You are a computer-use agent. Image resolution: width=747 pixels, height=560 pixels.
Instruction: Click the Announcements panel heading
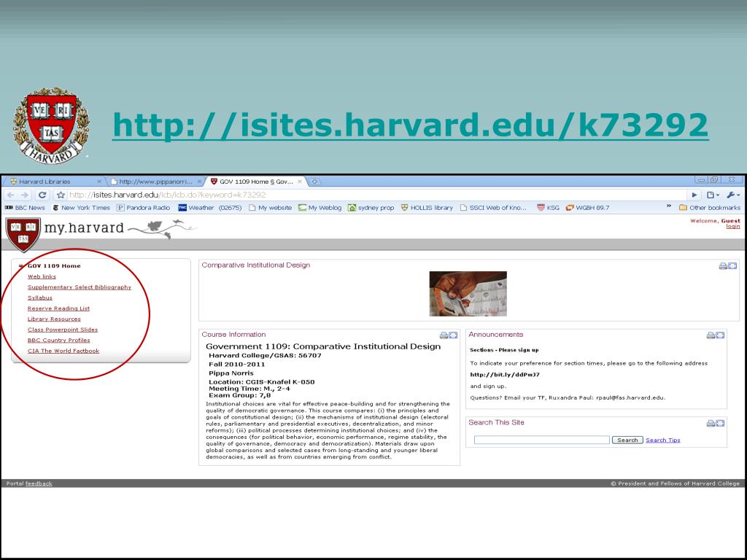[x=495, y=335]
